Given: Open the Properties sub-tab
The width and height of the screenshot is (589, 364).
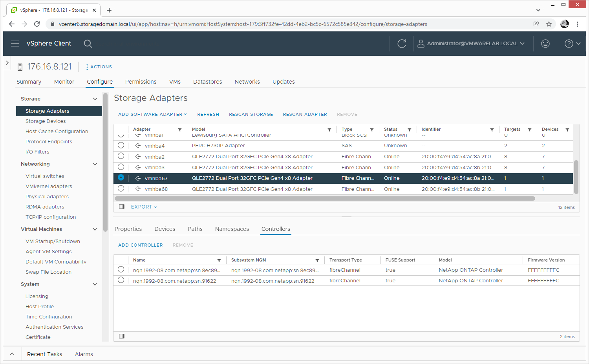Looking at the screenshot, I should (128, 229).
